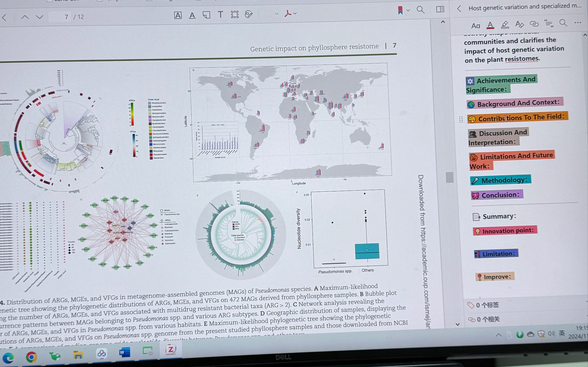Click the Improve heading
588x367 pixels.
[495, 276]
